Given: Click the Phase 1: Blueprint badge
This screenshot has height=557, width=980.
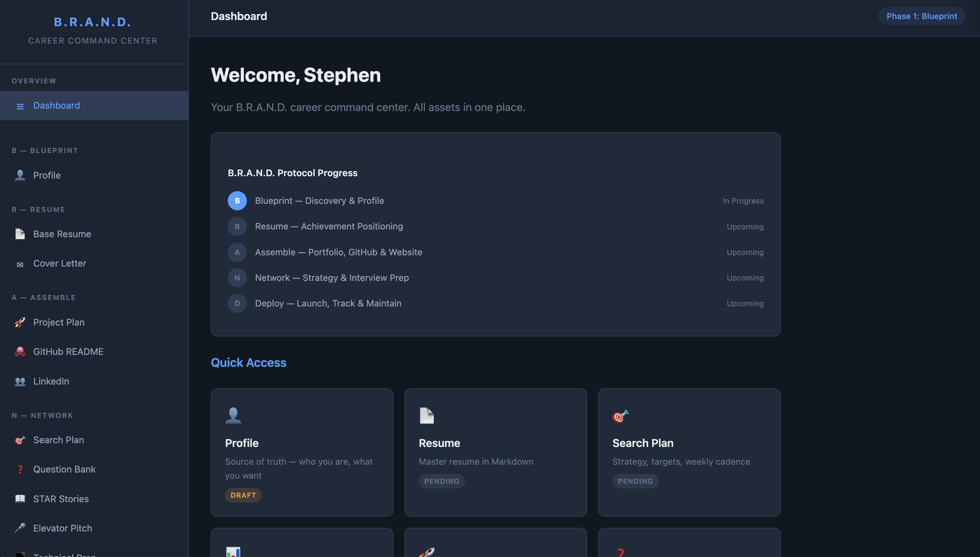Looking at the screenshot, I should pyautogui.click(x=921, y=16).
